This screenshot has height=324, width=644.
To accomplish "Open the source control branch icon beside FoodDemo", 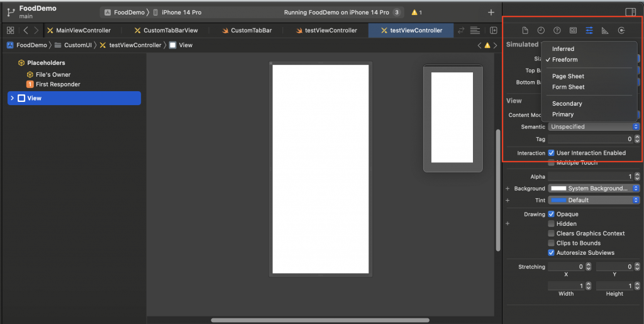I will click(x=11, y=13).
